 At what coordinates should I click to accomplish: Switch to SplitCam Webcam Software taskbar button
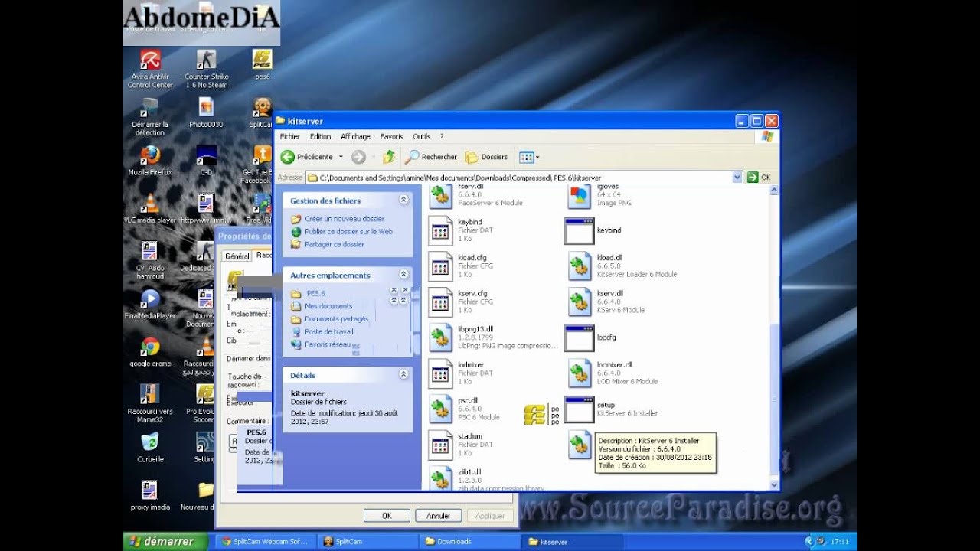(x=264, y=541)
